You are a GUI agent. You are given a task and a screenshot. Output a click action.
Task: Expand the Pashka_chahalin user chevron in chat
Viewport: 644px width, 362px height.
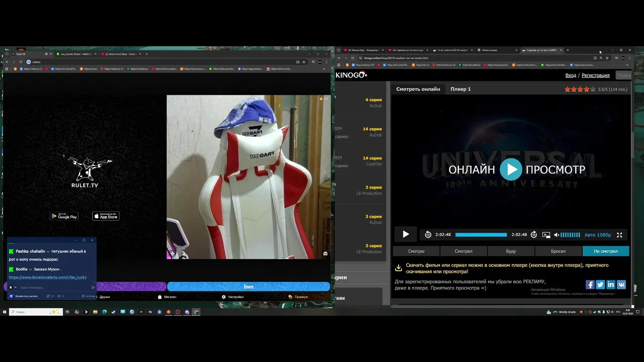point(48,251)
